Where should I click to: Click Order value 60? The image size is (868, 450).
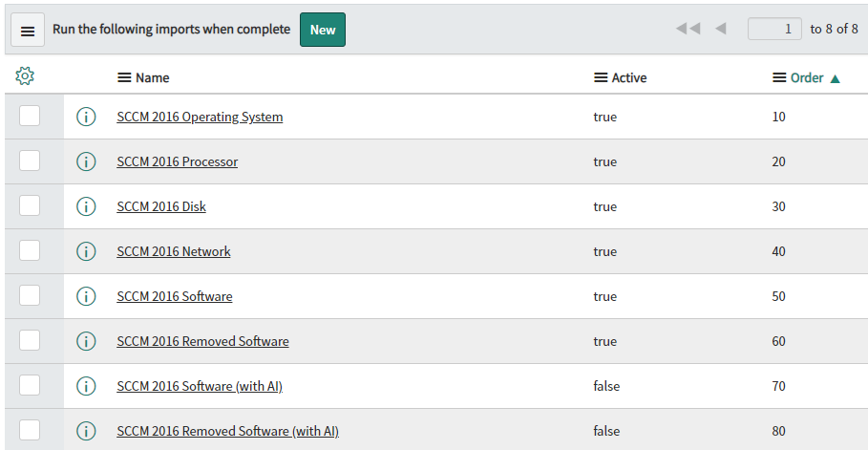pyautogui.click(x=778, y=341)
